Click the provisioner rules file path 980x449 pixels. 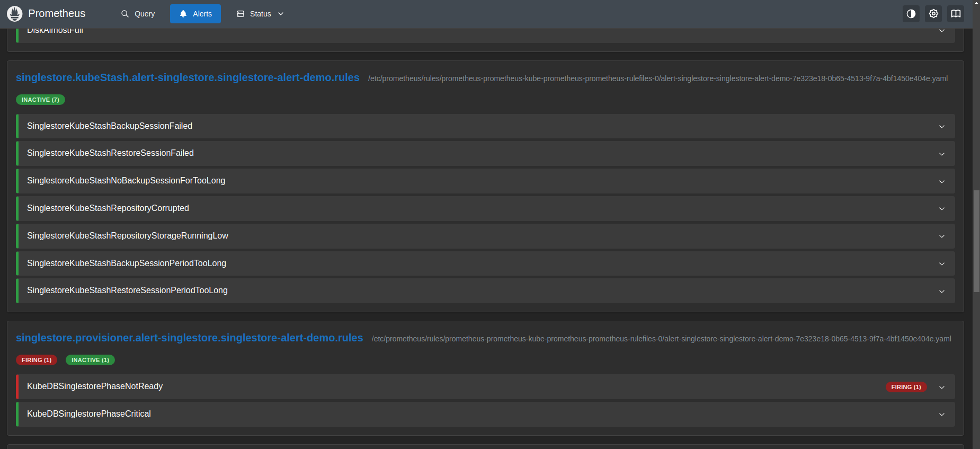[x=662, y=339]
